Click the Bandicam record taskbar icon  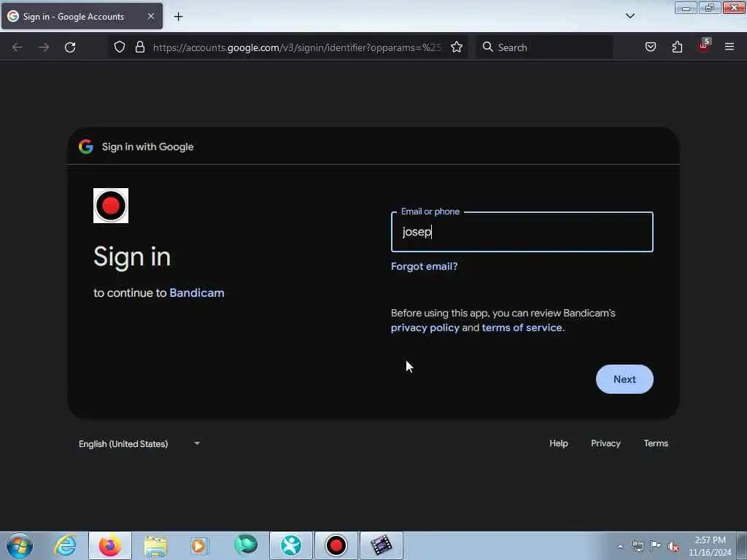tap(336, 545)
